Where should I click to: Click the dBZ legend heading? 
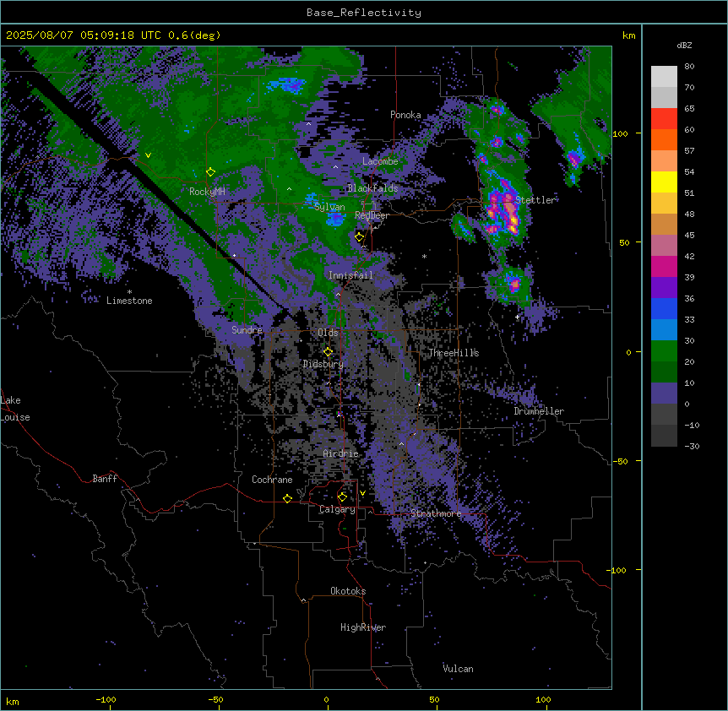[684, 46]
